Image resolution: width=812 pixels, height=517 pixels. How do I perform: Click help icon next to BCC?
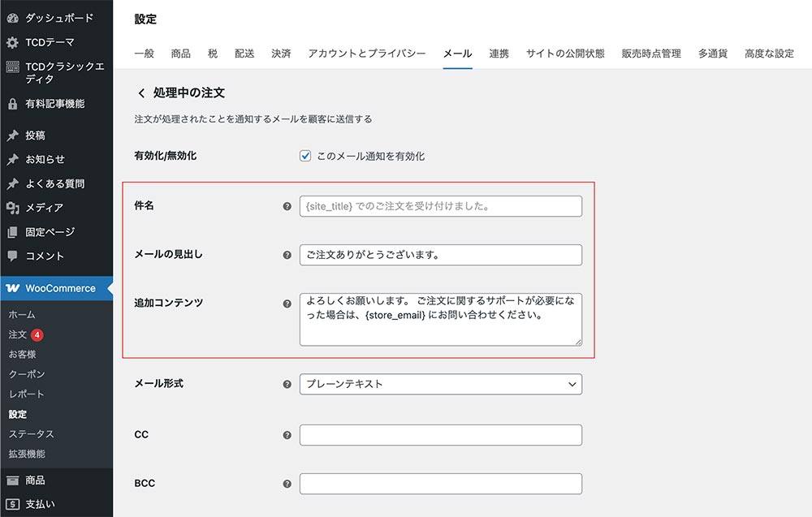point(287,484)
